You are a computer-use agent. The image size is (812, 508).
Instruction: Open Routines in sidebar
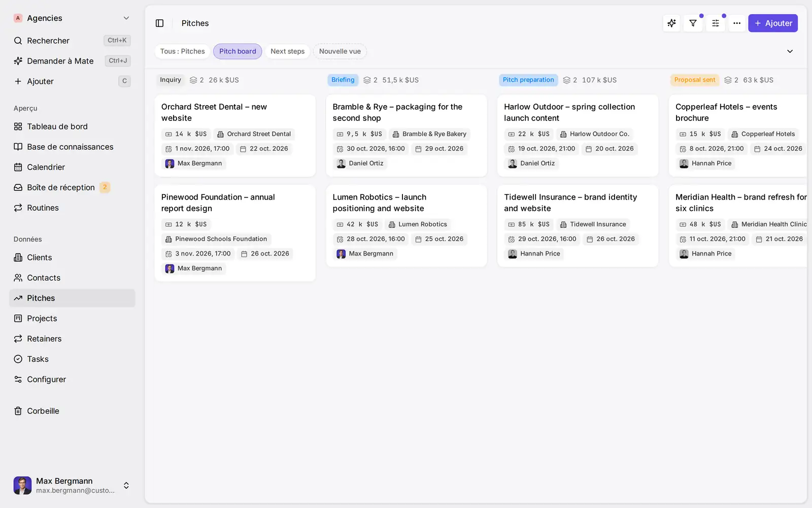(x=72, y=208)
